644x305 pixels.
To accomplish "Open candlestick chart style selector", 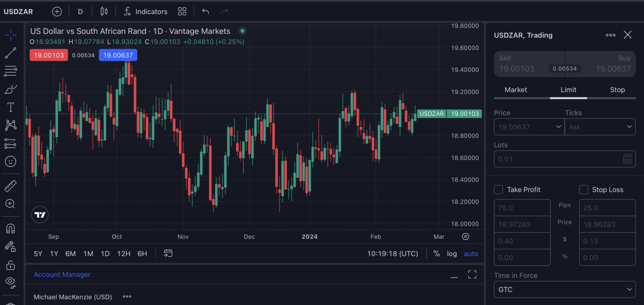I will click(104, 12).
